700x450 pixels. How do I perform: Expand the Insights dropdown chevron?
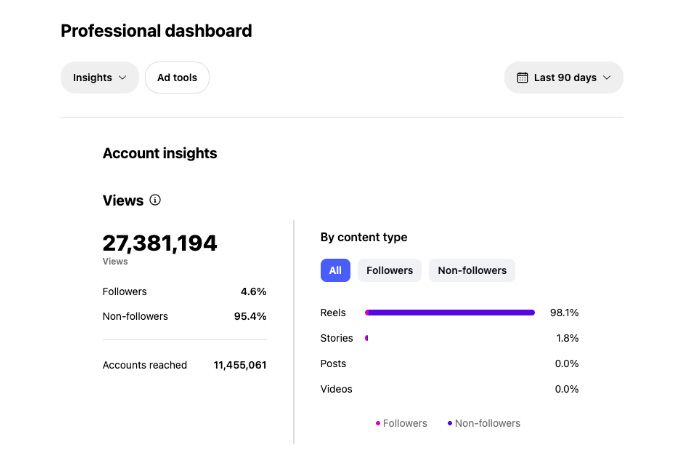(x=123, y=78)
